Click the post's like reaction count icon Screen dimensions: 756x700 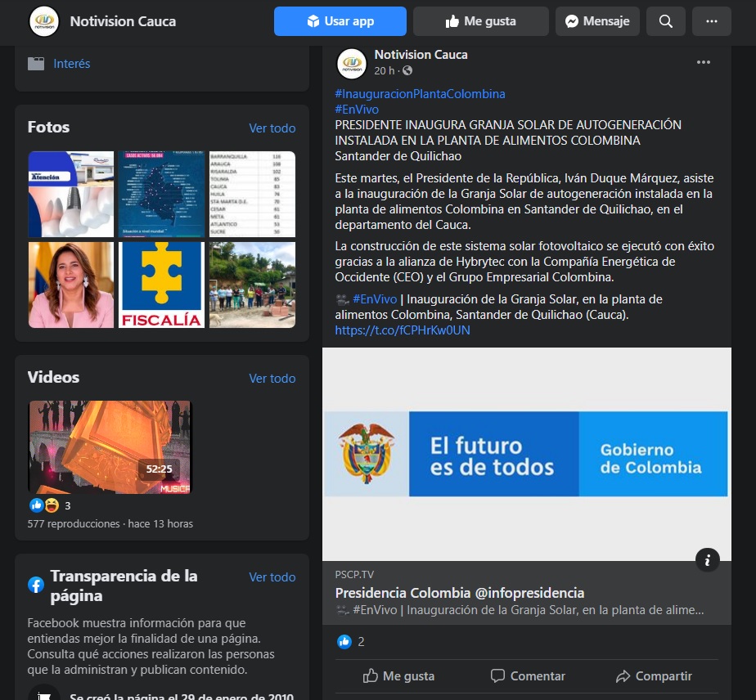(x=344, y=642)
